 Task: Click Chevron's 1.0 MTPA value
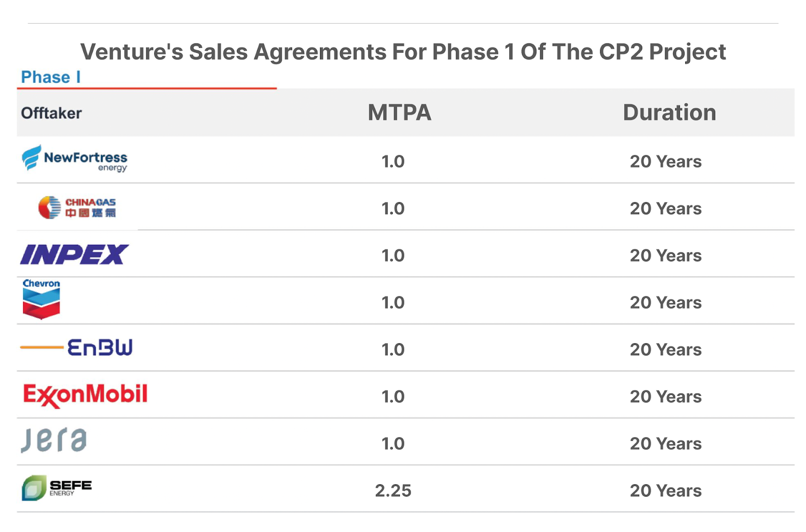(393, 302)
